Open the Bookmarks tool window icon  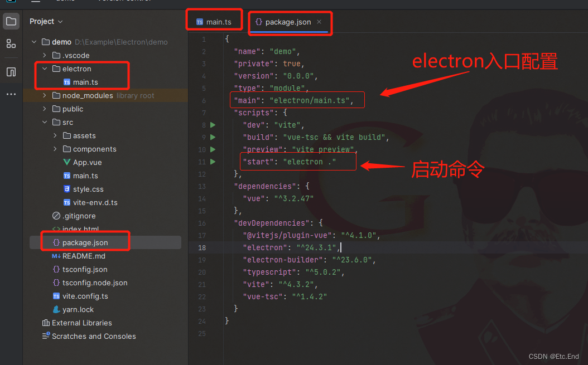click(11, 71)
